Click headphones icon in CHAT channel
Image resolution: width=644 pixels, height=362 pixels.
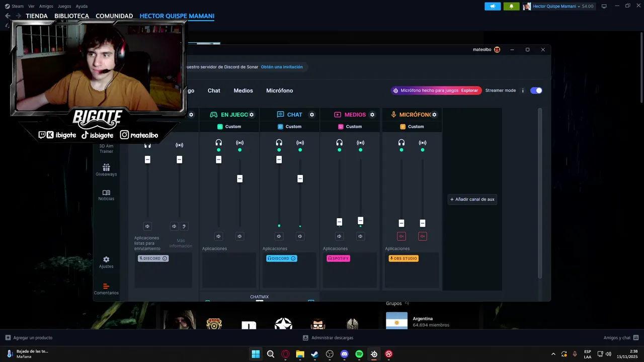click(279, 143)
